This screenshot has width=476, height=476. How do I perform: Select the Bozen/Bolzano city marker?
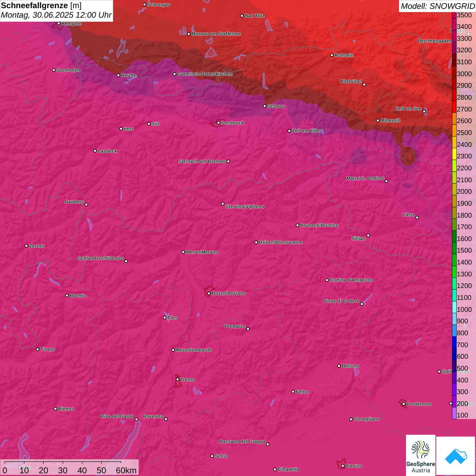pos(209,293)
